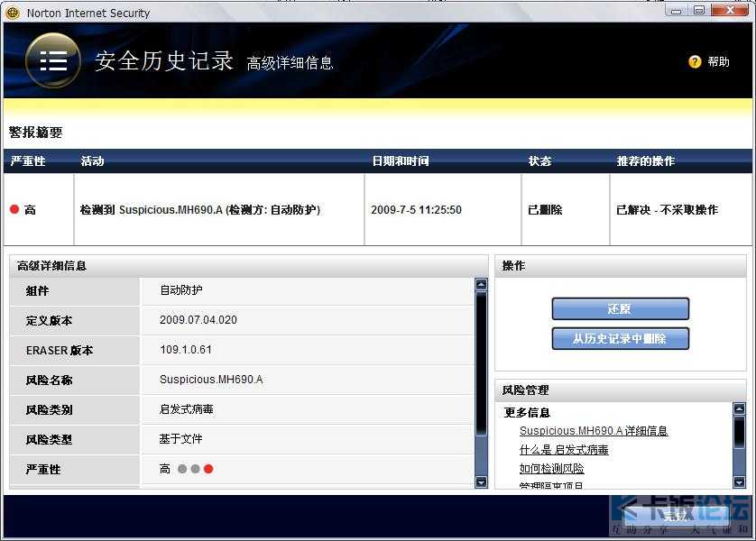Screen dimensions: 756x541
Task: Click the scrollbar thumb in 风险管理 panel
Action: [x=739, y=432]
